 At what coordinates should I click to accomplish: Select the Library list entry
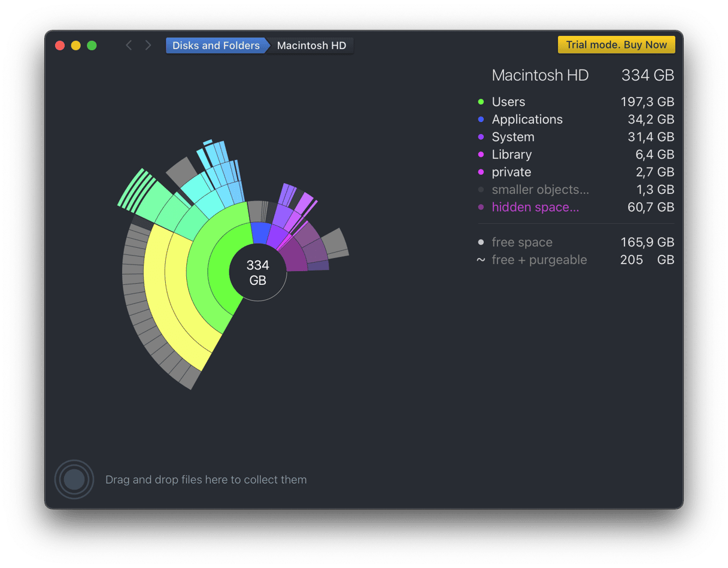[x=511, y=154]
